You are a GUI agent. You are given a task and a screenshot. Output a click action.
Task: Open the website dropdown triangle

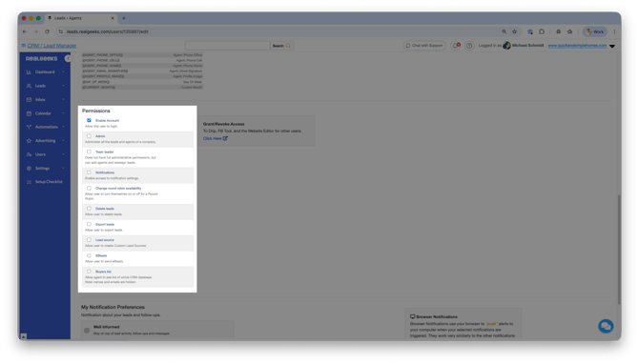click(x=612, y=46)
